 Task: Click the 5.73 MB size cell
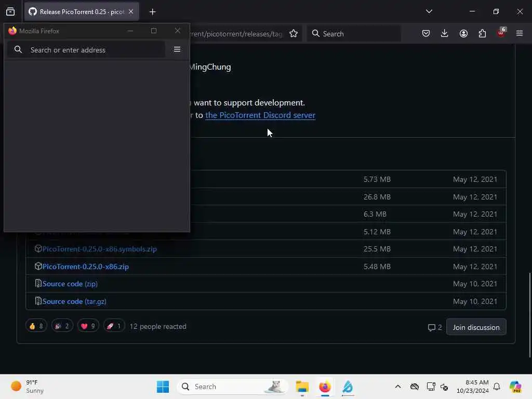pos(377,179)
